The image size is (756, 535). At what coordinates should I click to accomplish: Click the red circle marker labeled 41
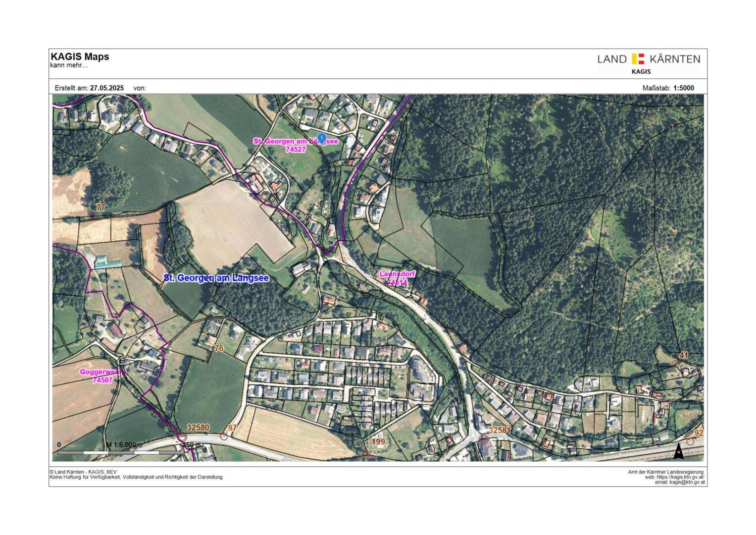click(x=675, y=364)
